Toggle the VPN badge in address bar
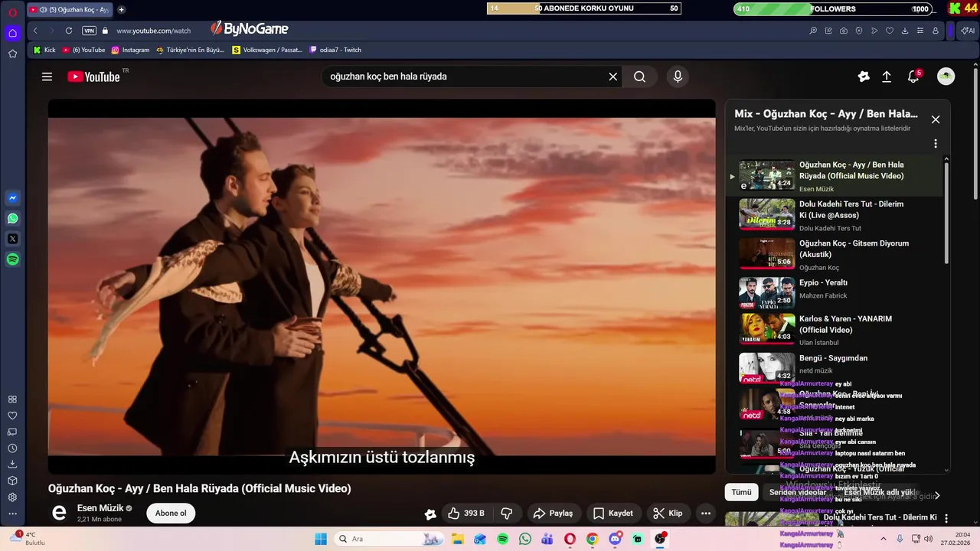 [x=90, y=31]
